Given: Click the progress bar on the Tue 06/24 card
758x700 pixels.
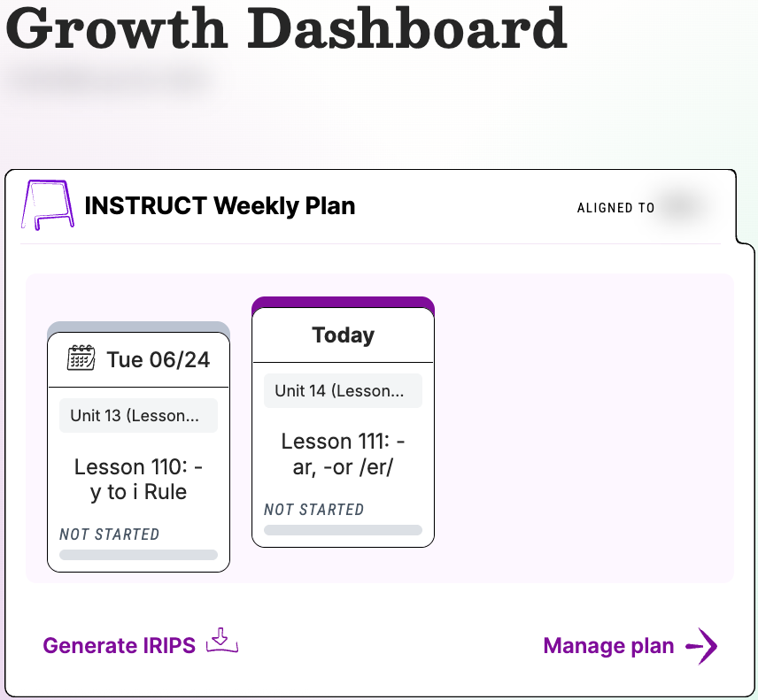Looking at the screenshot, I should pyautogui.click(x=137, y=554).
